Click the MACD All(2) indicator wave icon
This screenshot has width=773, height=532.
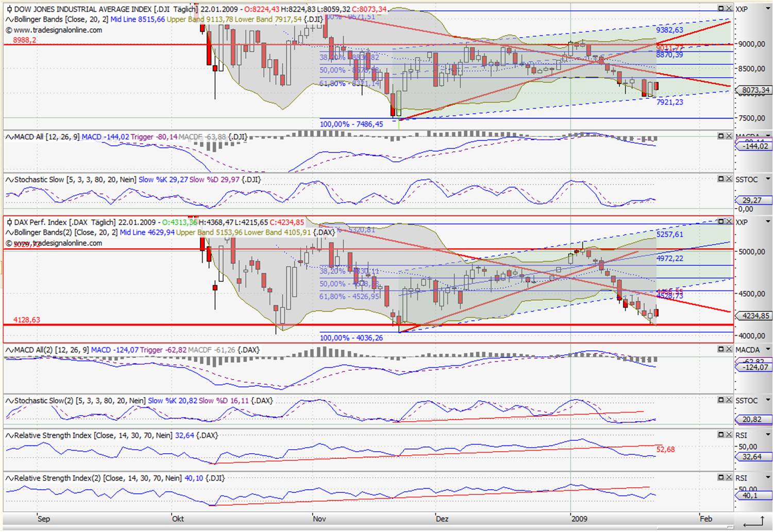tap(8, 350)
